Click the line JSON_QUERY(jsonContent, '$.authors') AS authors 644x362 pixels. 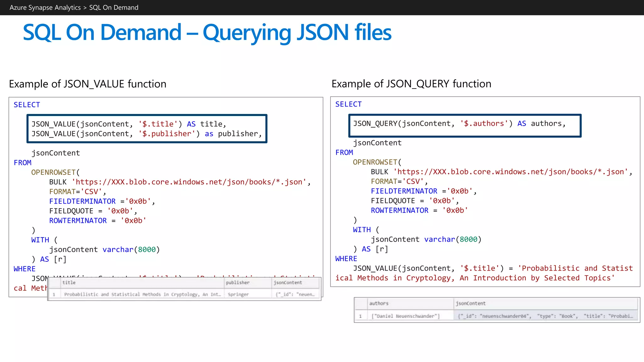[459, 123]
